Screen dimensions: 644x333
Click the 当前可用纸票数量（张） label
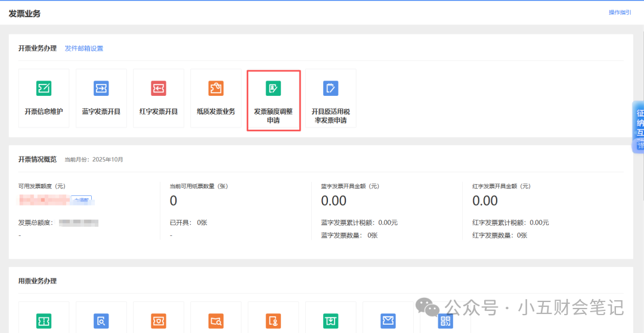point(199,186)
